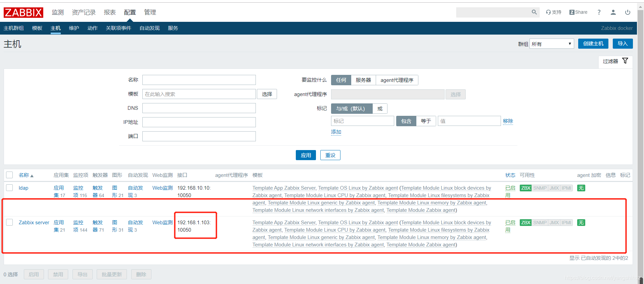Screen dimensions: 644x284
Task: Sort hosts by the 名称 column
Action: click(26, 175)
